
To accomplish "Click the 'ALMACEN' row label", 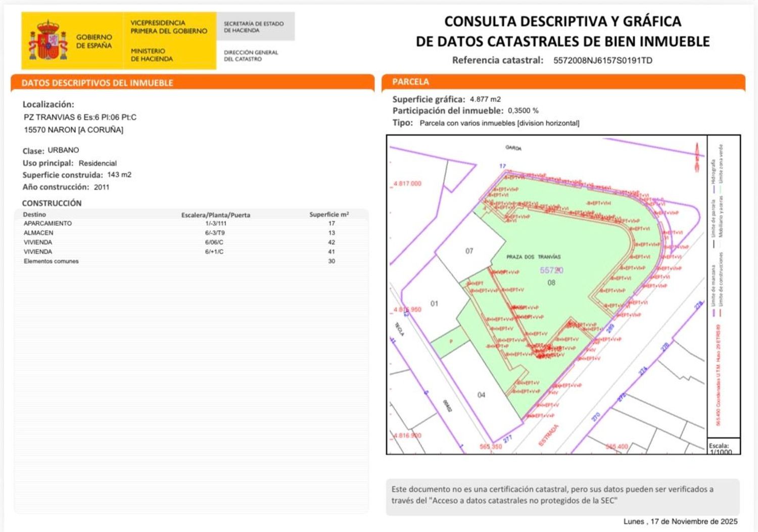I will (38, 233).
